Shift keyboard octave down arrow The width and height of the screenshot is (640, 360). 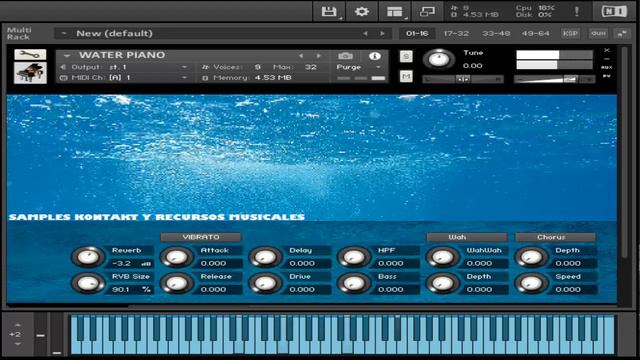tap(18, 344)
